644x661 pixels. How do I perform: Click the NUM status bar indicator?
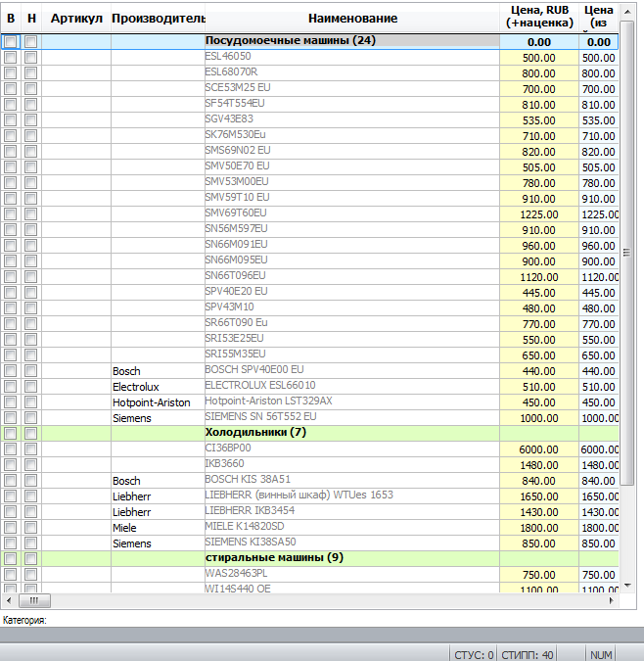(x=601, y=655)
